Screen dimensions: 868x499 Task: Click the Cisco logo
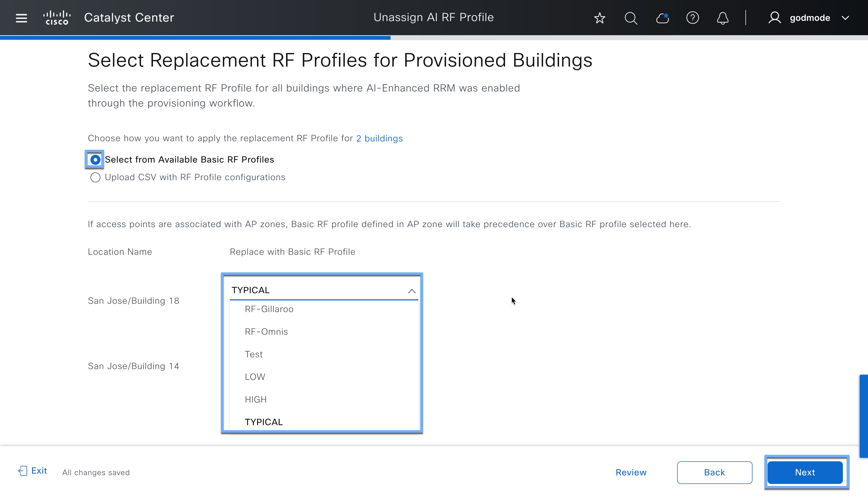point(57,17)
